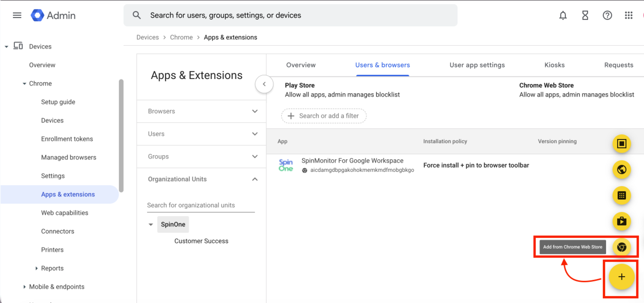Collapse the Devices sidebar group arrow

pos(6,47)
